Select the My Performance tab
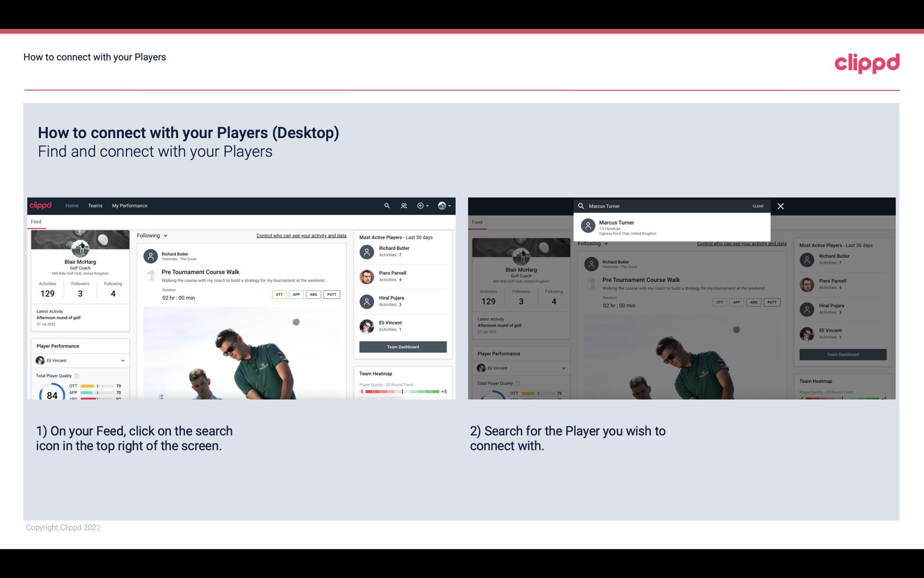 129,205
